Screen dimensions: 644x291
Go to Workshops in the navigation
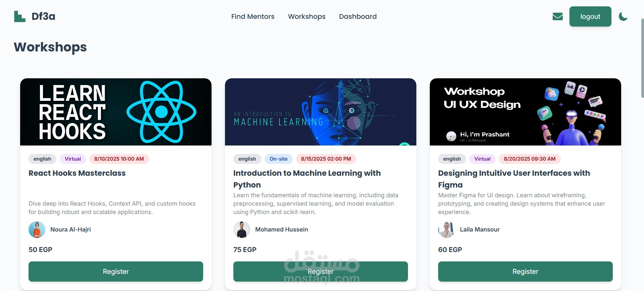[307, 16]
